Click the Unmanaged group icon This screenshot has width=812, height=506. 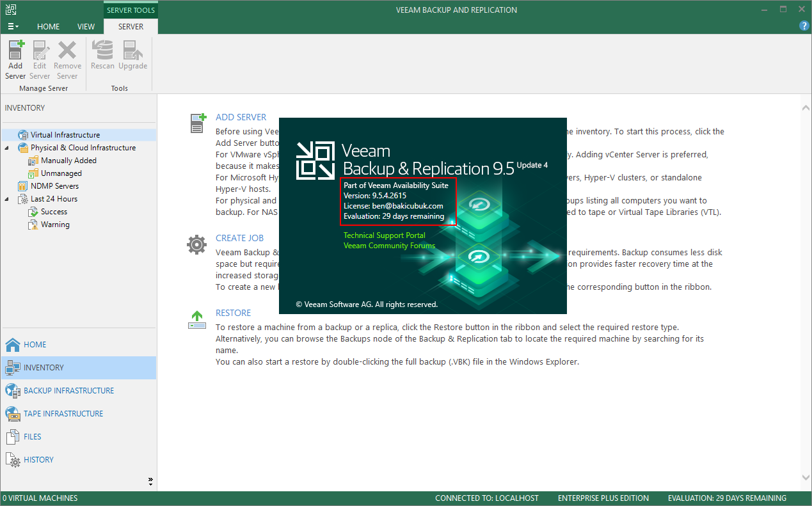(x=33, y=173)
